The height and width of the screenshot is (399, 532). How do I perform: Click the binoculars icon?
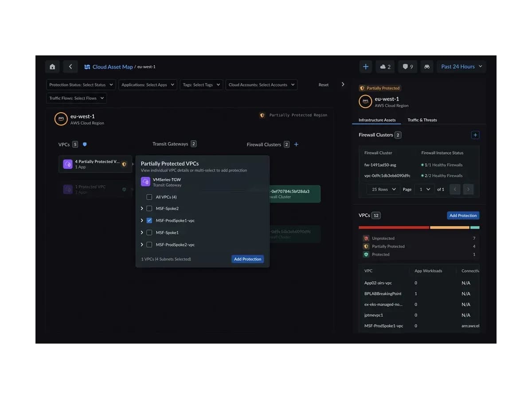coord(427,66)
